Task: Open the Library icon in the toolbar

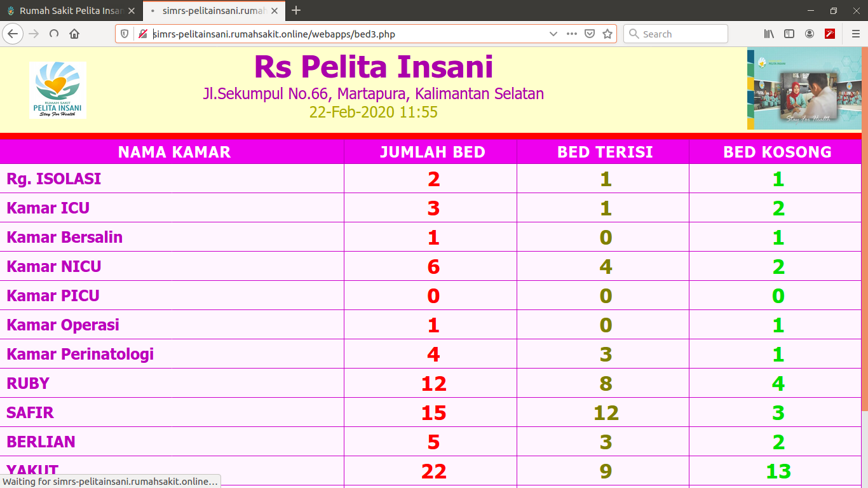Action: click(x=769, y=34)
